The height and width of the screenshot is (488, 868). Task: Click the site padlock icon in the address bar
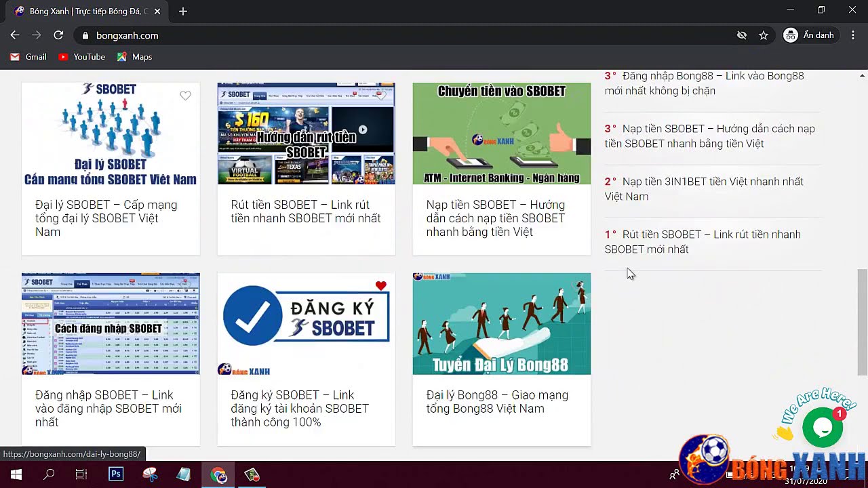(x=85, y=35)
